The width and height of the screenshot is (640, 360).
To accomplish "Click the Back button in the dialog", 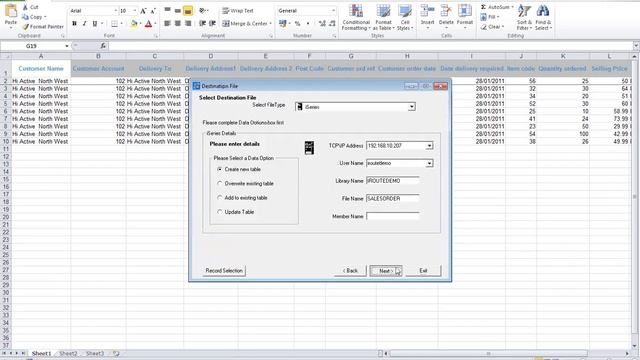I will 350,271.
